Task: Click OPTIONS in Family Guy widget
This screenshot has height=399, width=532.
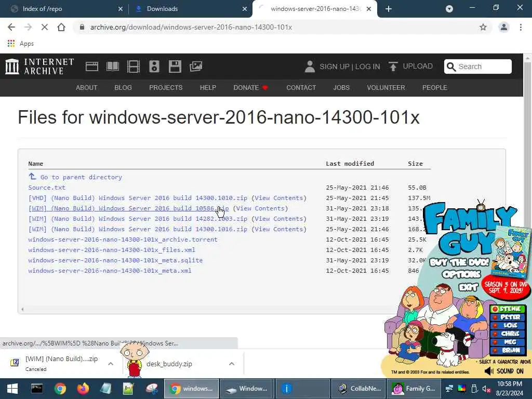Action: [461, 274]
